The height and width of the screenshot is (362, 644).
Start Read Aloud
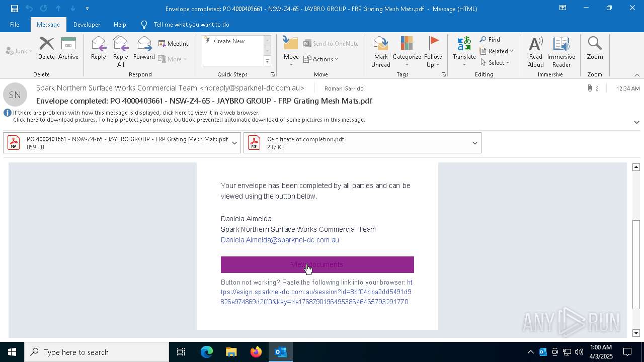(535, 51)
